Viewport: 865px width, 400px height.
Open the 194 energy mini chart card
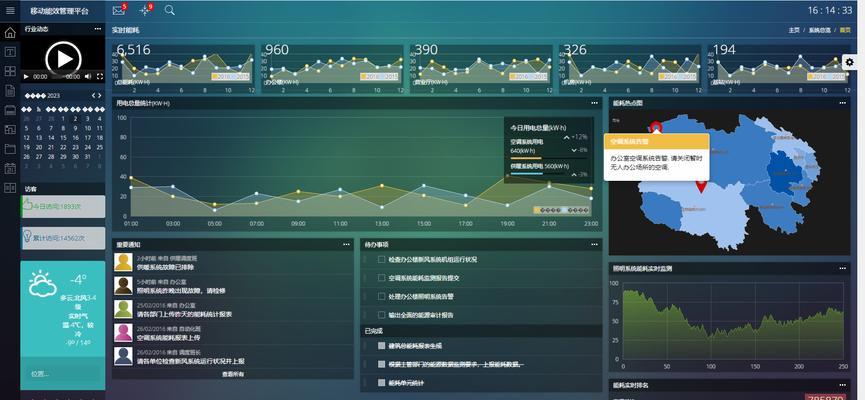click(x=779, y=69)
